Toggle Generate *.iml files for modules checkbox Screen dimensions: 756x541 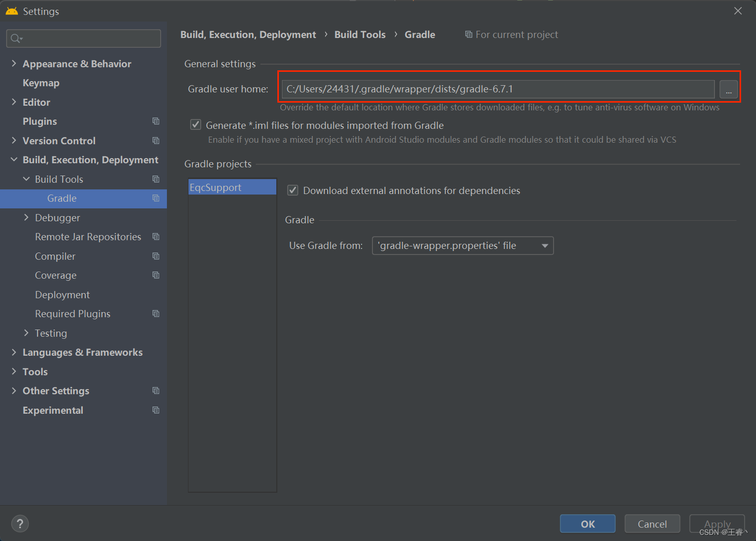(196, 125)
